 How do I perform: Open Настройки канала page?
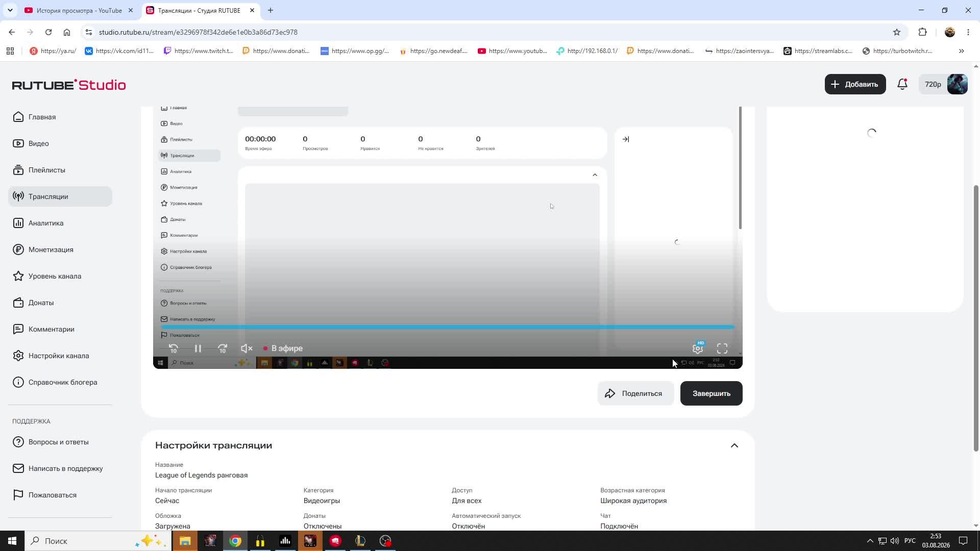click(60, 356)
